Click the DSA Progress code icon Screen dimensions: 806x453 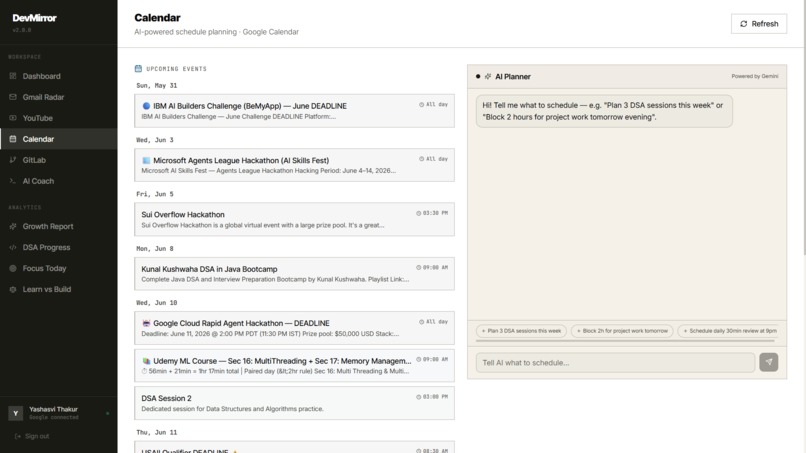(13, 247)
